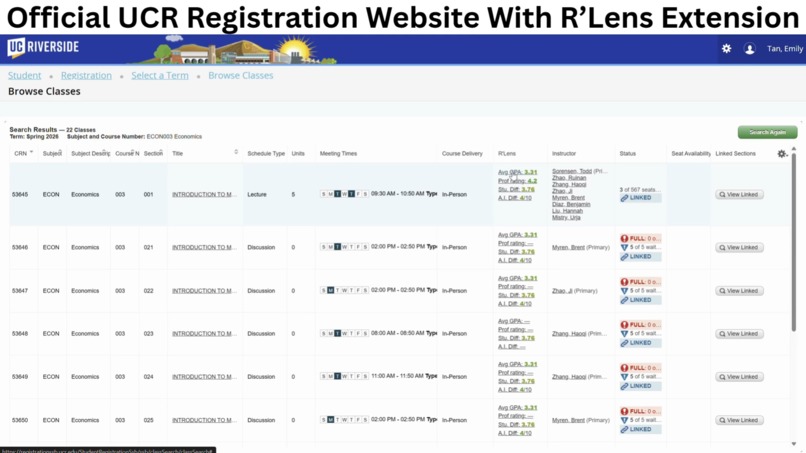
Task: Click the waitlist icon for CRN 53647
Action: 625,291
